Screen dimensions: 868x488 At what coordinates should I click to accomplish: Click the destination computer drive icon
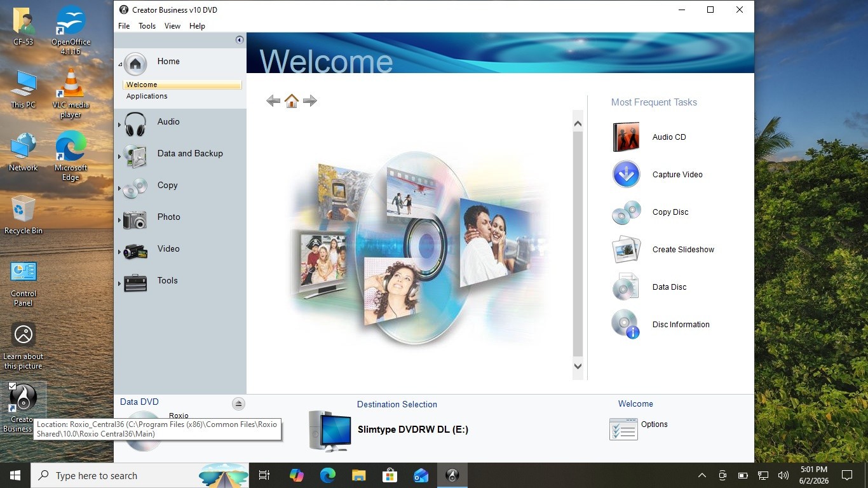[330, 431]
